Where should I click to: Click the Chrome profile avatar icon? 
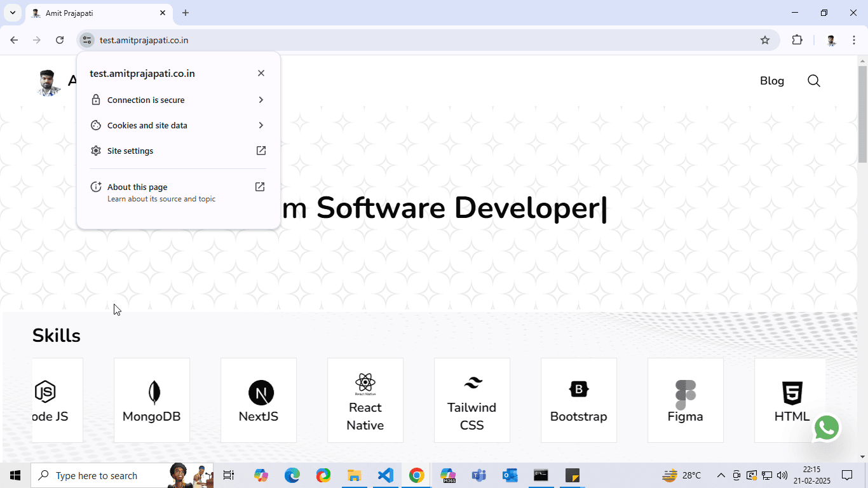831,40
